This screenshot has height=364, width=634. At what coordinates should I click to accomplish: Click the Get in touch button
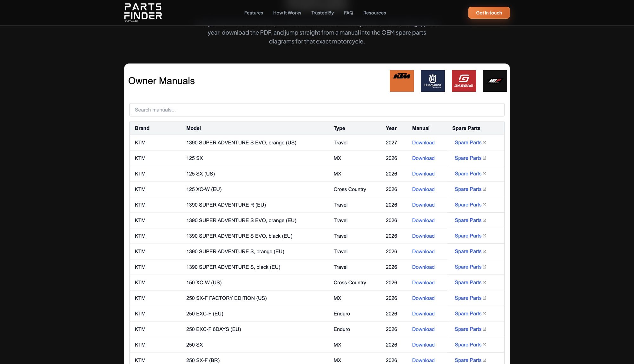pyautogui.click(x=489, y=13)
